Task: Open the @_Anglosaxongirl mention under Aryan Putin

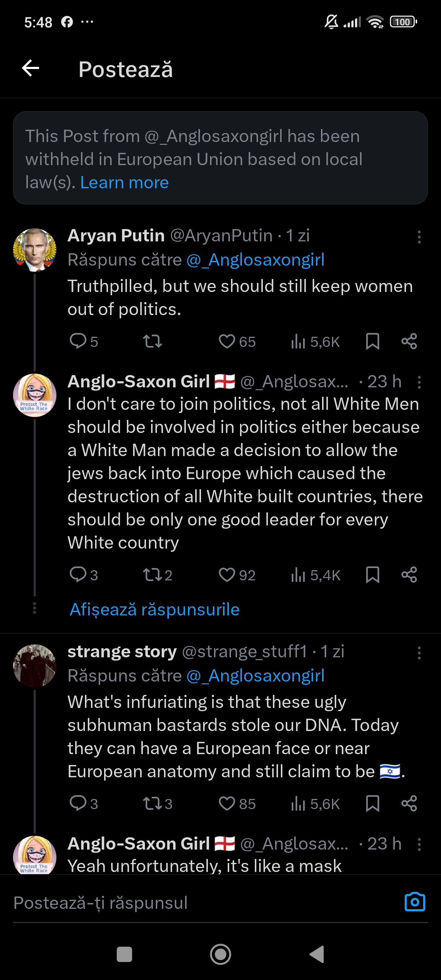Action: (x=255, y=260)
